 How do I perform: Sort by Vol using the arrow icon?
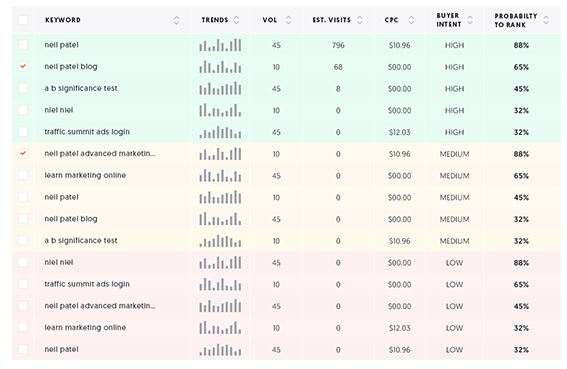[288, 20]
